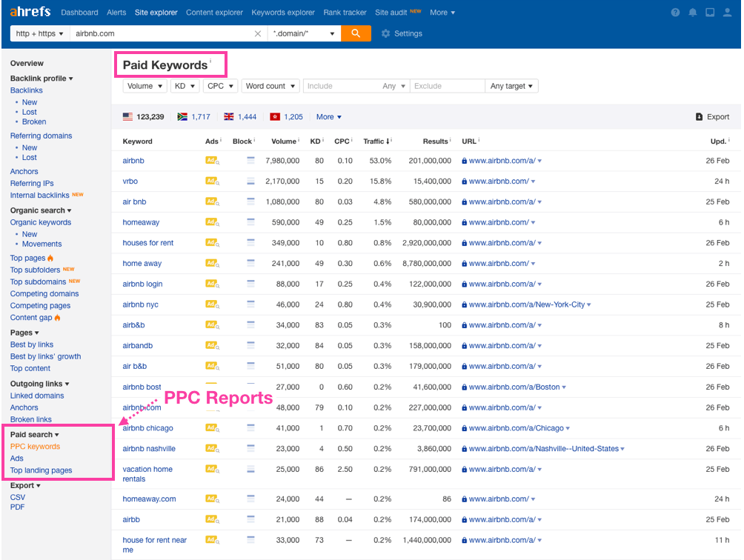This screenshot has width=744, height=560.
Task: Open the More navigation menu
Action: [x=442, y=13]
